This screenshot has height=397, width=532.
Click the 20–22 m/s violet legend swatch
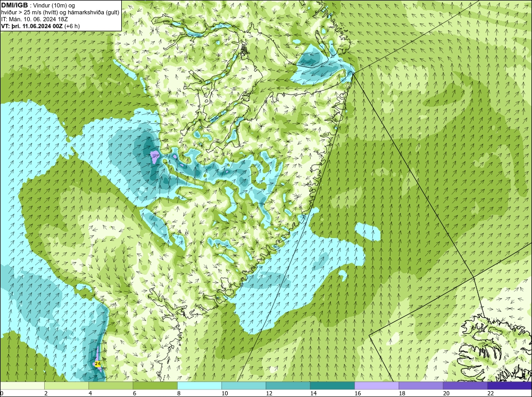[x=465, y=386]
